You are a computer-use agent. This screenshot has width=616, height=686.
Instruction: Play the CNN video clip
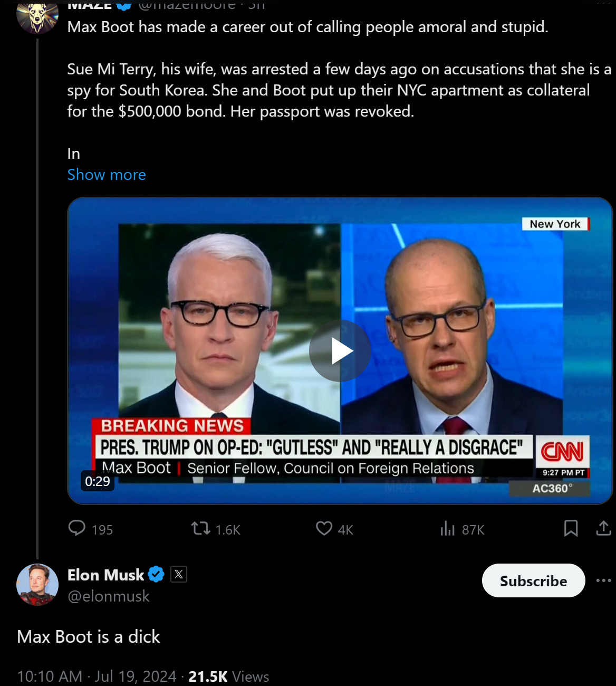[340, 351]
